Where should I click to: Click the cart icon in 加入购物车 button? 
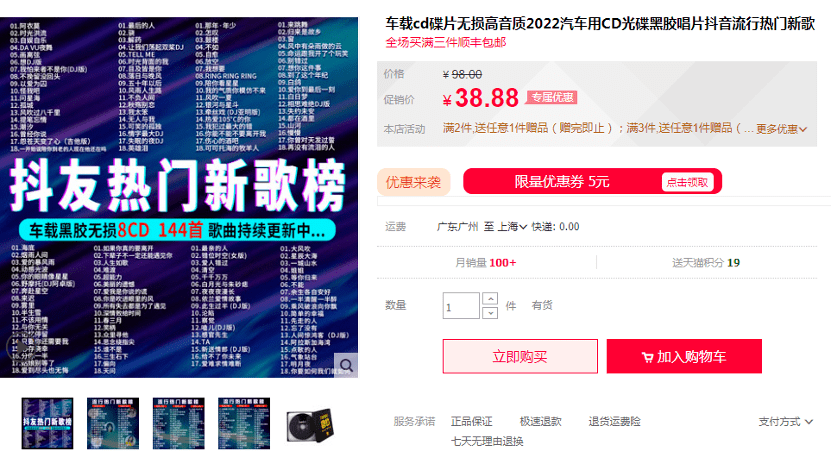click(647, 357)
